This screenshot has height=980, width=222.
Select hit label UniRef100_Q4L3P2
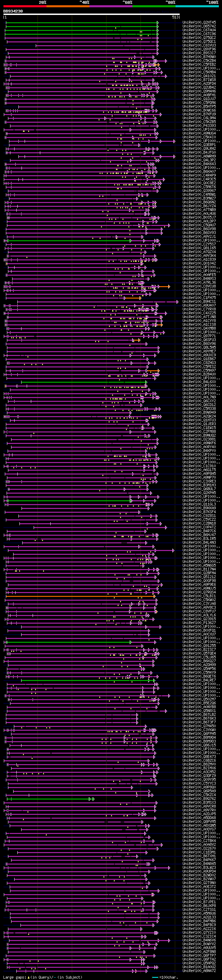pos(199,160)
